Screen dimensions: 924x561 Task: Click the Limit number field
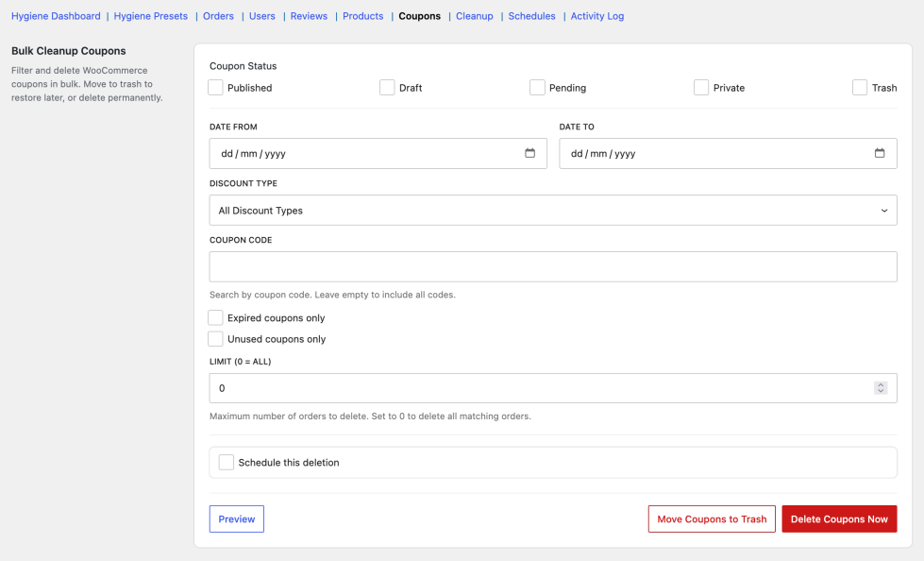point(553,388)
